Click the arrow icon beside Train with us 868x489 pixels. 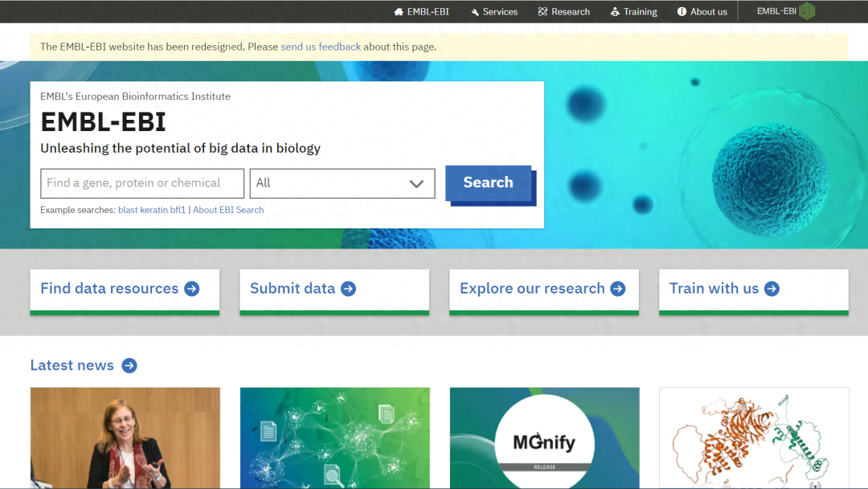[x=772, y=289]
